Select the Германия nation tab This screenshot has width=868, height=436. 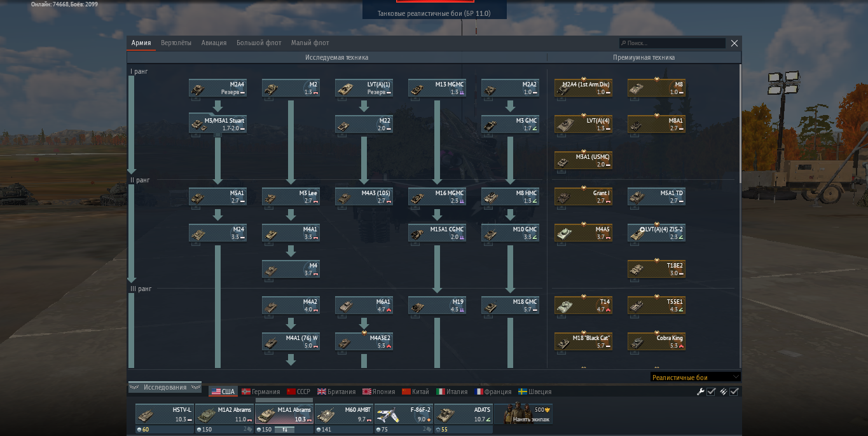coord(261,392)
